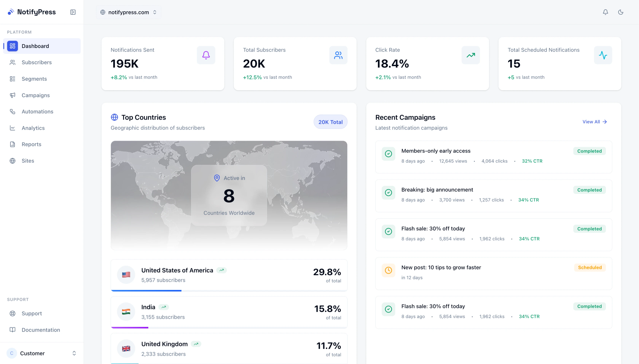The image size is (639, 364).
Task: Click the United States subscriber progress bar
Action: click(229, 291)
